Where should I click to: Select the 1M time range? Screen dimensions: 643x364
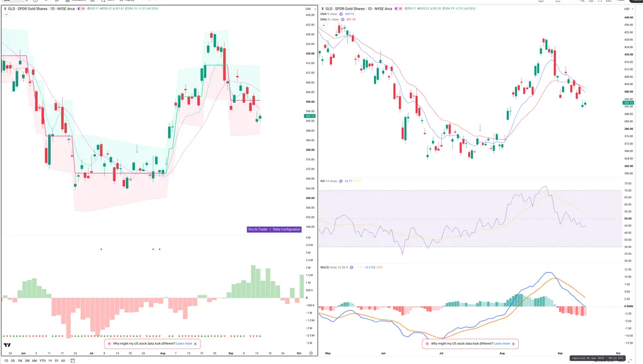pos(20,361)
